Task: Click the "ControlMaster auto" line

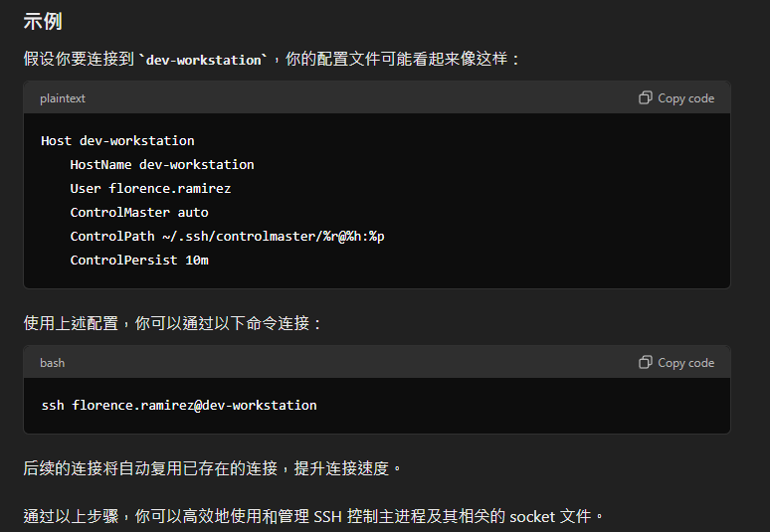Action: (x=139, y=213)
